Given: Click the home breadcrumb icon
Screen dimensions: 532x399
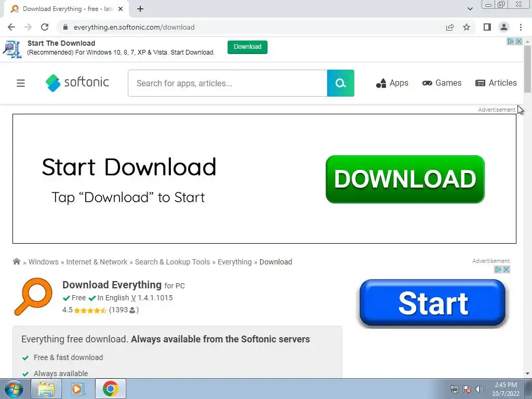Looking at the screenshot, I should (x=16, y=262).
